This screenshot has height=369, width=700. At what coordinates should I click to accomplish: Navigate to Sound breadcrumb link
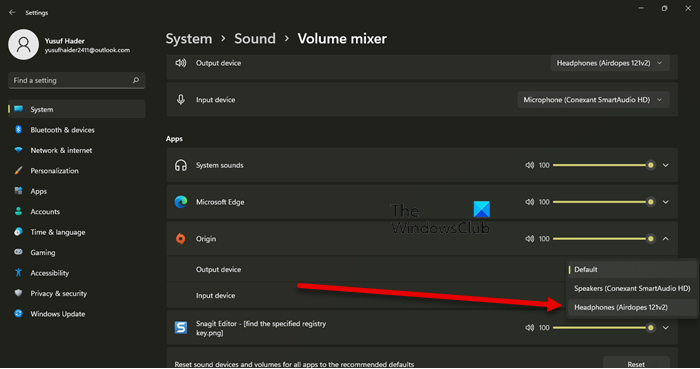(255, 39)
